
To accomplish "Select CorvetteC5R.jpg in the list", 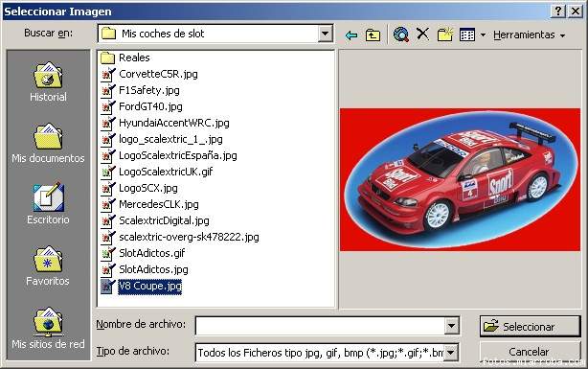I will 158,74.
